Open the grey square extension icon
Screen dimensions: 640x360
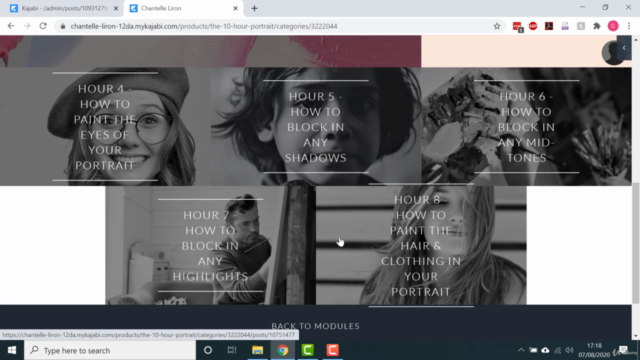[x=581, y=26]
